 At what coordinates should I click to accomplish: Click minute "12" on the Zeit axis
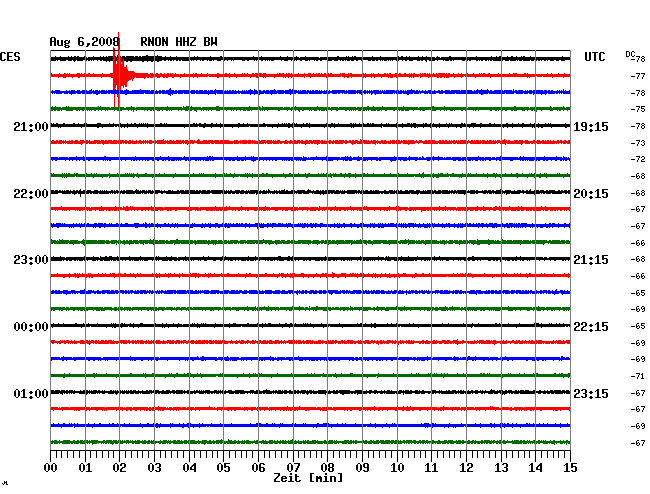click(466, 468)
